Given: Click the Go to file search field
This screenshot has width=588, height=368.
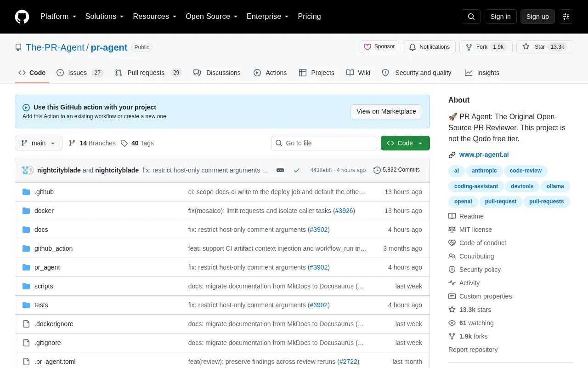Looking at the screenshot, I should (324, 143).
